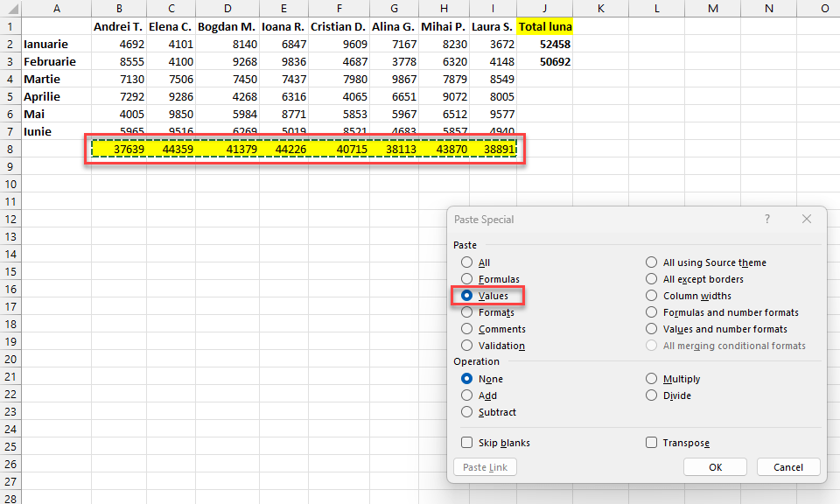Click the cell containing 52458
This screenshot has width=840, height=504.
tap(544, 44)
